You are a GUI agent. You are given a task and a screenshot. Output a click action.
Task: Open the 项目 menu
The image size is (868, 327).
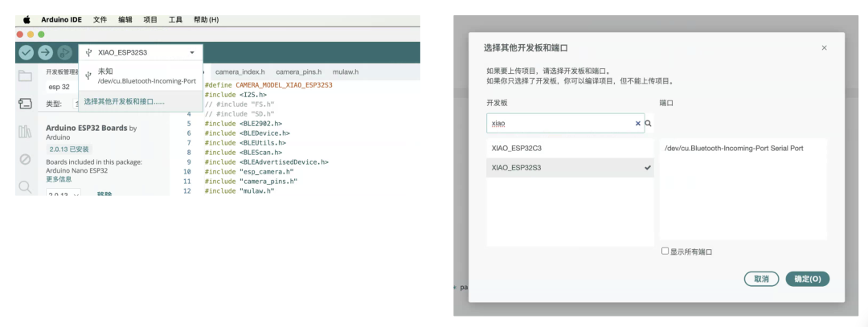click(x=150, y=19)
